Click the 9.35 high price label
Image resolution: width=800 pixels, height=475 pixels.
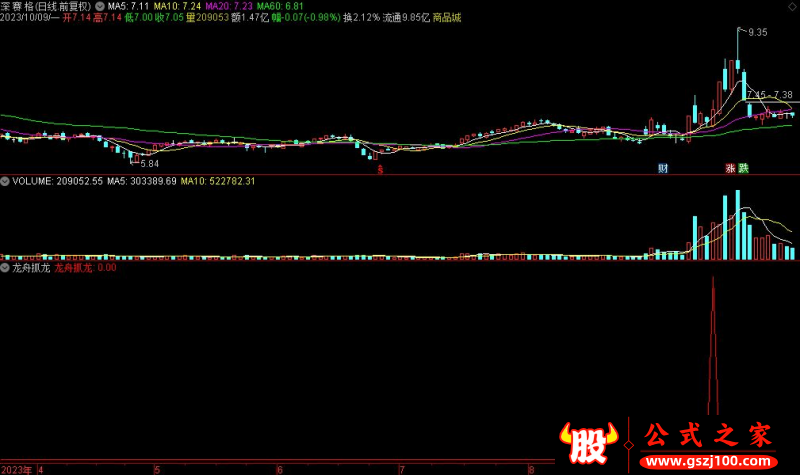(x=758, y=33)
